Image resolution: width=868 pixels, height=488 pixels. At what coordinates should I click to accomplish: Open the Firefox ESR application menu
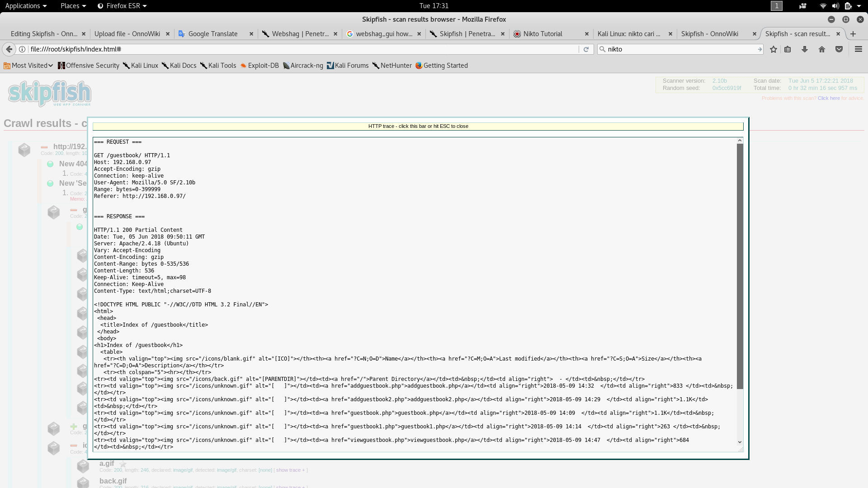(122, 6)
